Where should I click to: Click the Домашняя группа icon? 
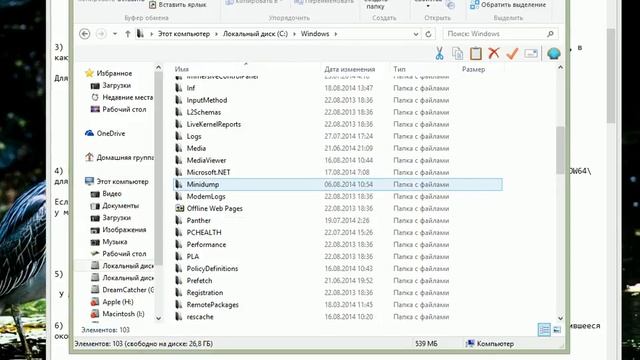(x=89, y=157)
